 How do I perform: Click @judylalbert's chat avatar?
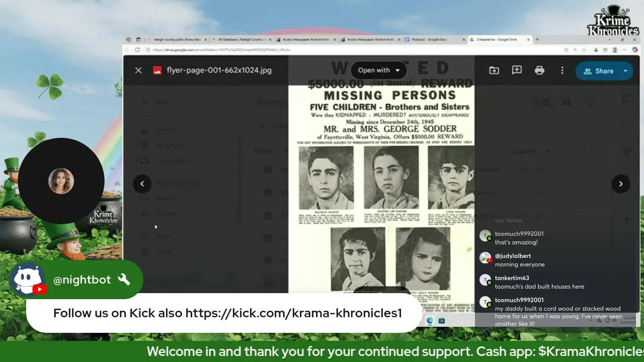(485, 257)
